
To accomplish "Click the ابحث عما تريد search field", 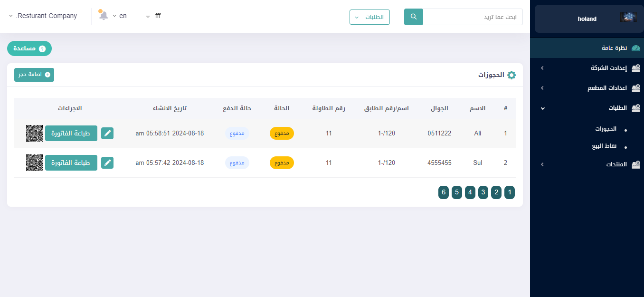I will click(x=473, y=17).
